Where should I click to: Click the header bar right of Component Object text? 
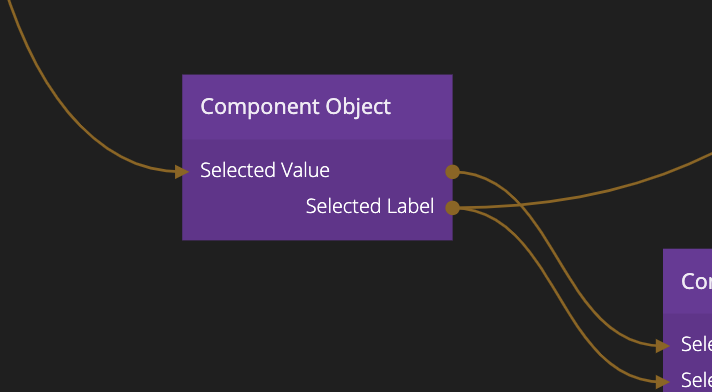[421, 107]
